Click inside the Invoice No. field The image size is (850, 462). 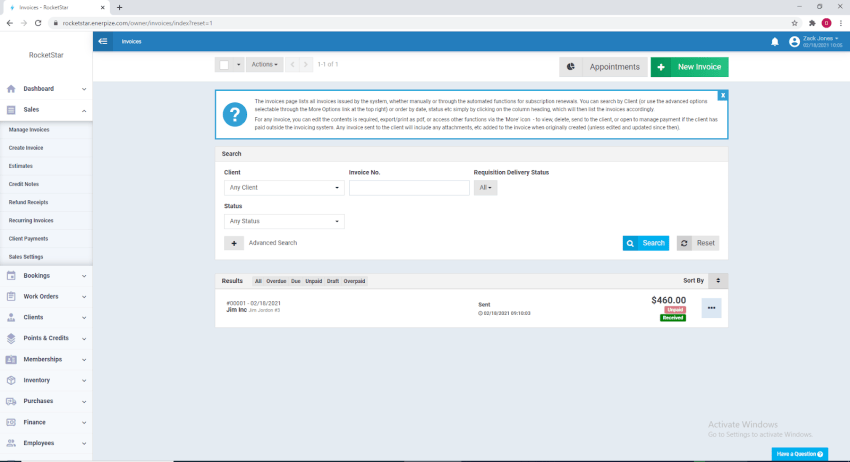(x=409, y=188)
